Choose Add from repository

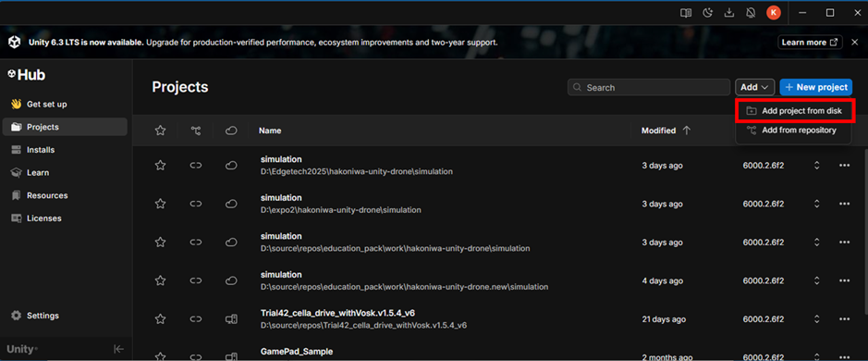coord(793,131)
